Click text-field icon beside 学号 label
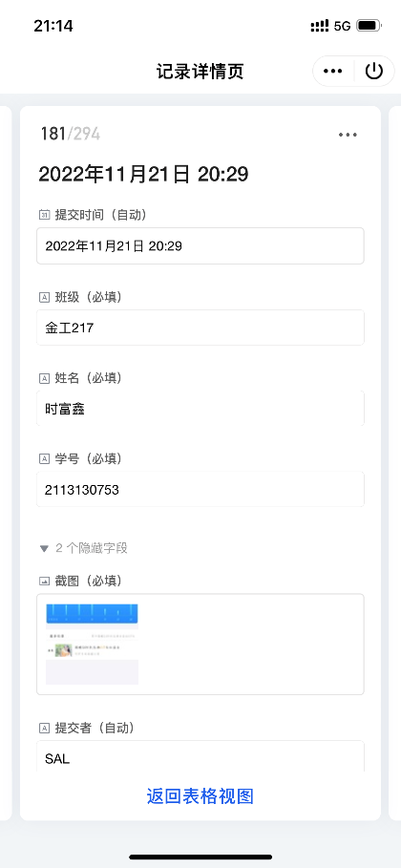The width and height of the screenshot is (401, 868). 44,459
